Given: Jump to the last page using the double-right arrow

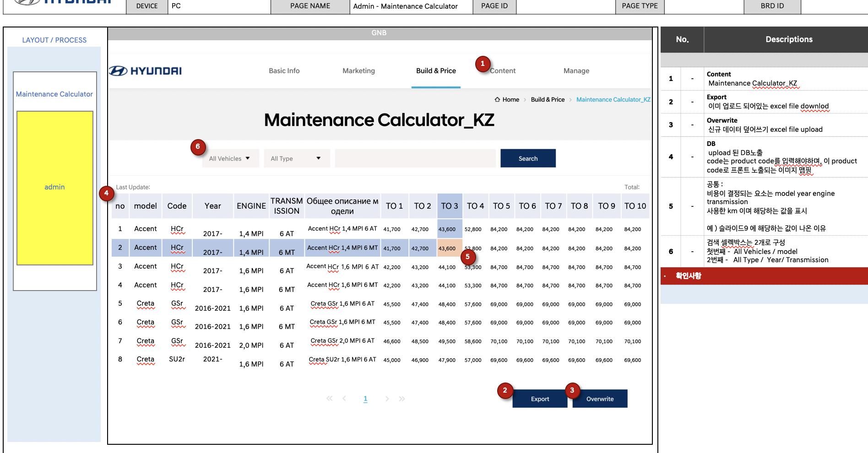Looking at the screenshot, I should point(402,399).
